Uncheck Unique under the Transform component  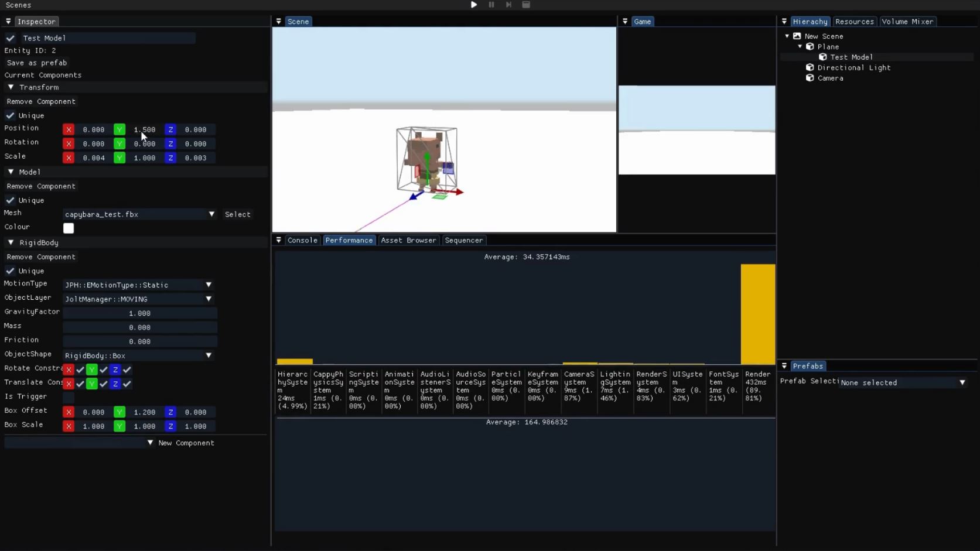[x=11, y=115]
